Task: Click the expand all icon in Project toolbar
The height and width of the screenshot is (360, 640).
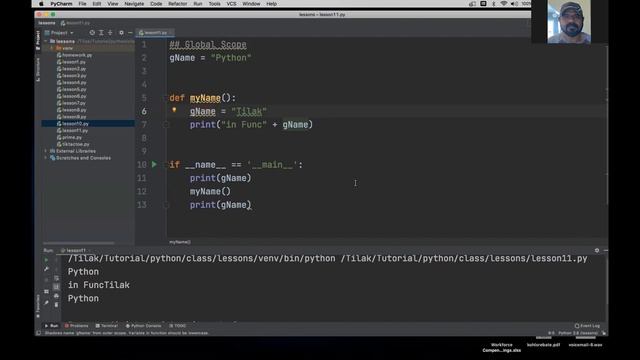Action: point(101,33)
